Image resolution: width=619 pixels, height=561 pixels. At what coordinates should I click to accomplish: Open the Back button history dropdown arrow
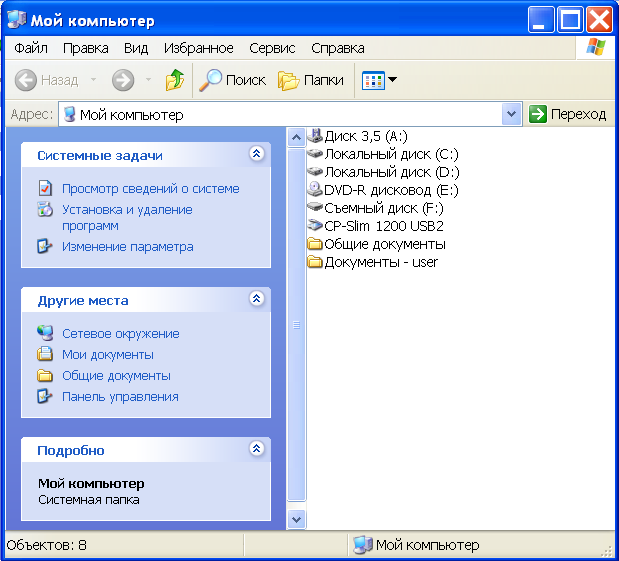94,80
